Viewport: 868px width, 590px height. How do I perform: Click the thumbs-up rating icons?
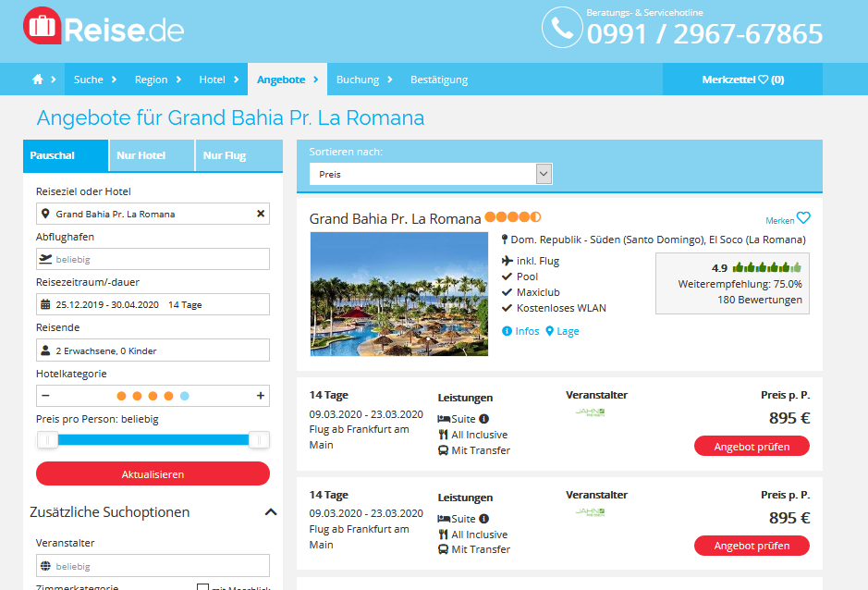[x=766, y=267]
